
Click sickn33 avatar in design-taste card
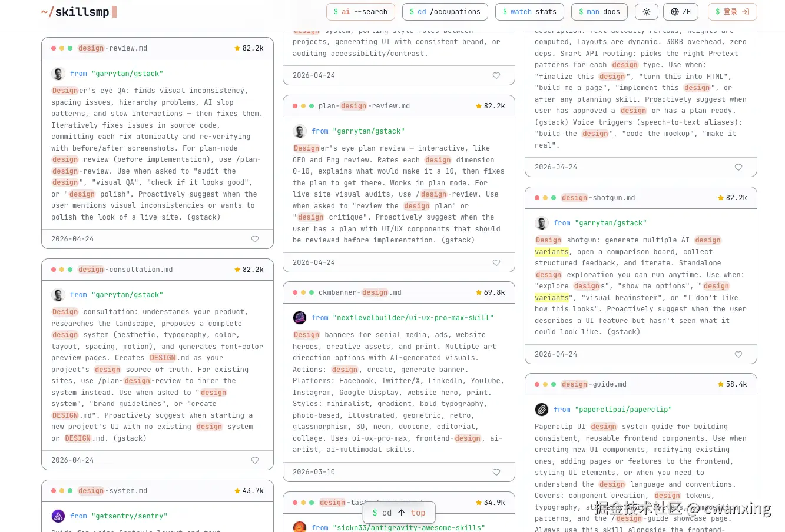(300, 527)
